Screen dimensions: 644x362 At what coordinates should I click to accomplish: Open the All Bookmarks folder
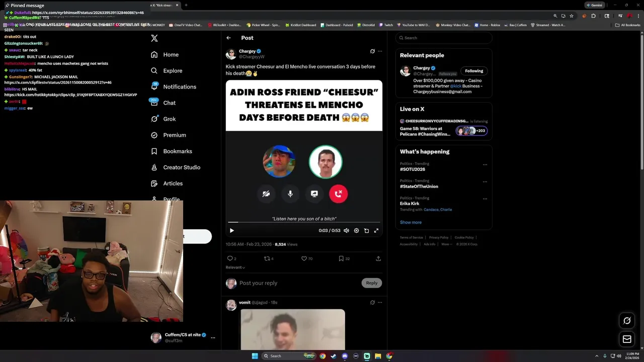click(x=628, y=25)
